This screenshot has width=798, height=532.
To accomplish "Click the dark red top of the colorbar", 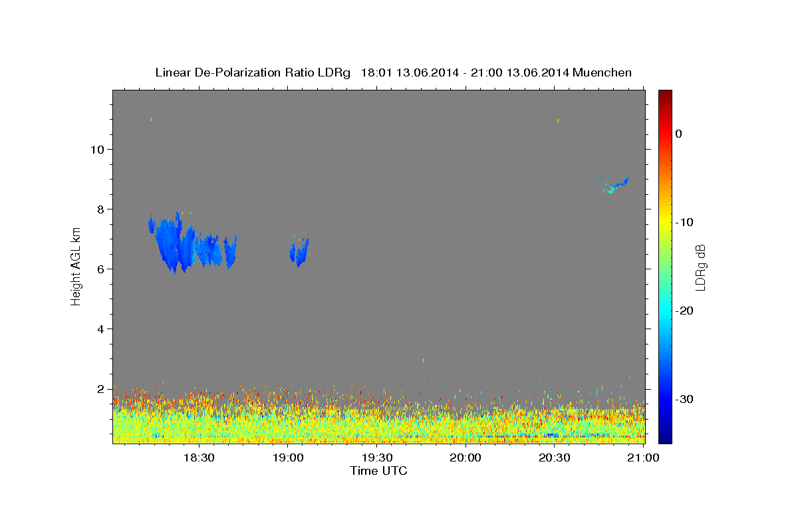I will [x=665, y=95].
